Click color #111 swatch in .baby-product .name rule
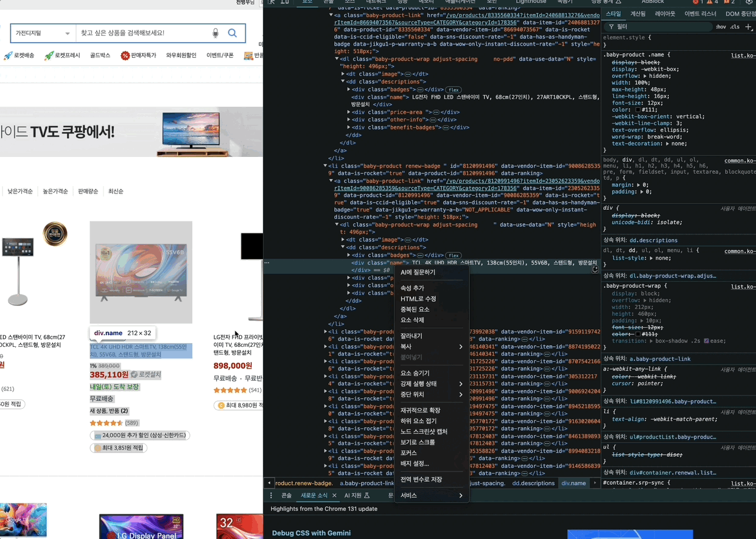Screen dimensions: 756x539 pos(638,110)
